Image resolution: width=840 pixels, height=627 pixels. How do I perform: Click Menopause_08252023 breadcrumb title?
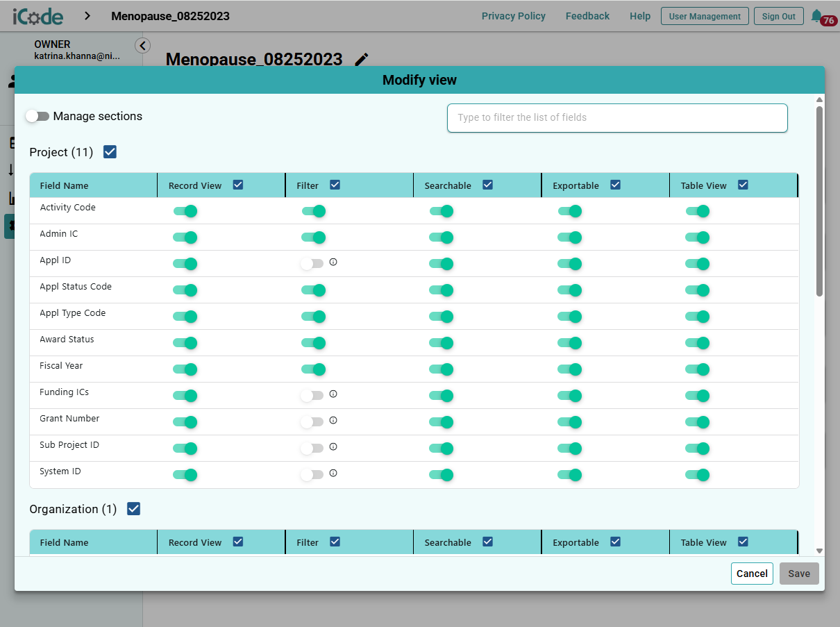tap(170, 16)
